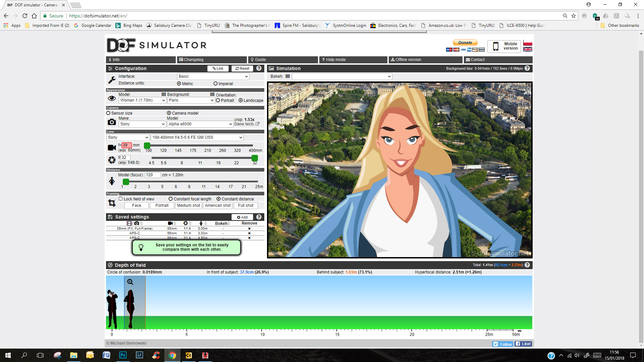This screenshot has height=362, width=644.
Task: Reload the page in Chrome
Action: click(x=25, y=16)
